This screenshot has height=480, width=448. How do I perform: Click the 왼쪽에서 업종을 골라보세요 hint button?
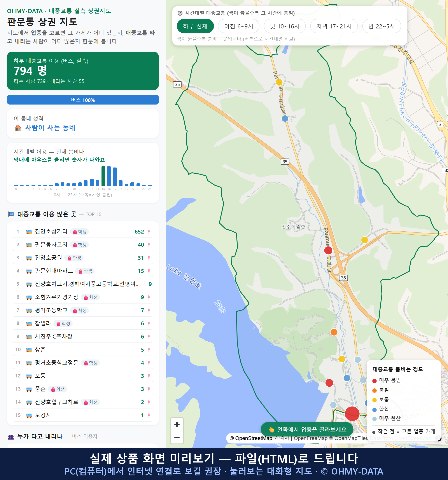pos(307,429)
